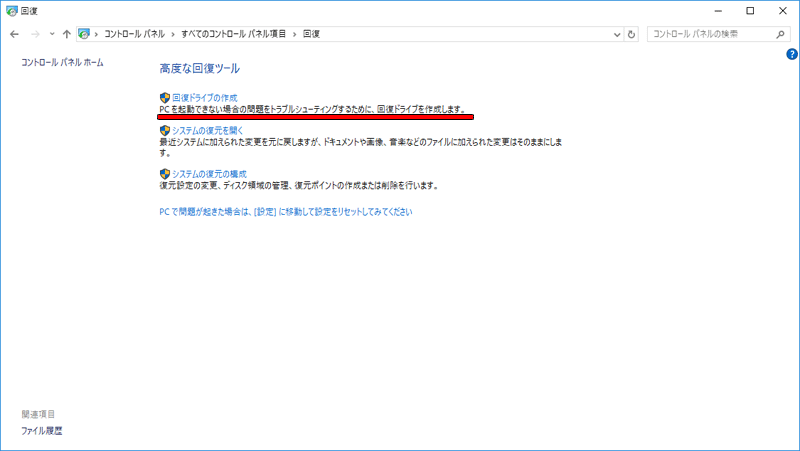
Task: Select 回復 breadcrumb in address bar
Action: pos(311,34)
